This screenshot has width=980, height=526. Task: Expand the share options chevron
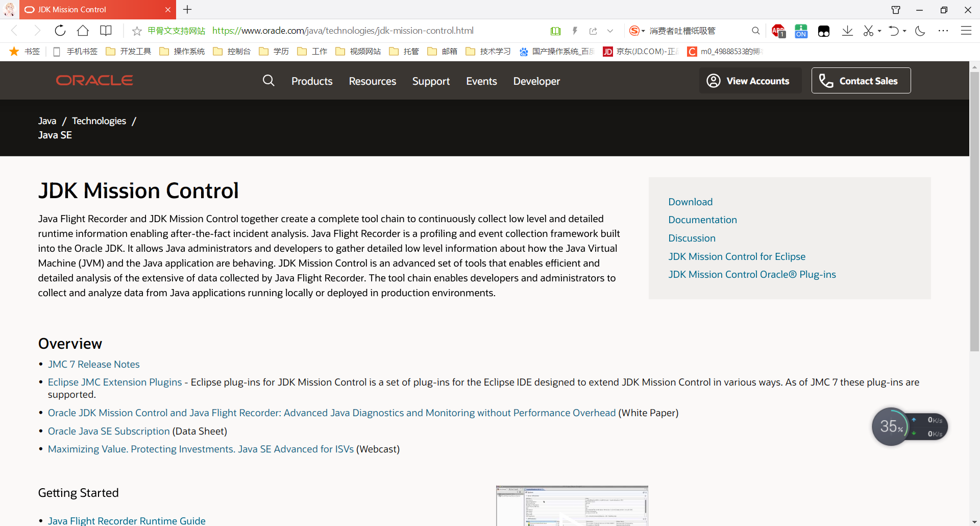click(x=610, y=31)
